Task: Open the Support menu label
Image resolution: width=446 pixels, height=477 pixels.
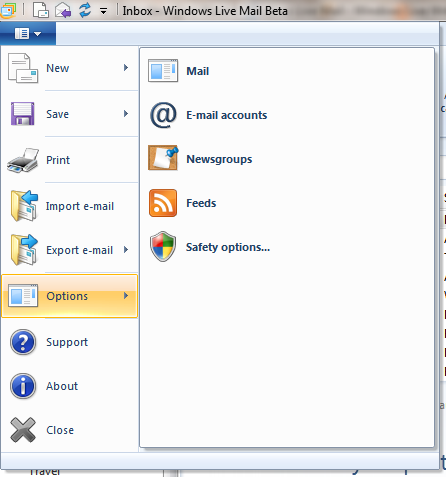Action: [x=67, y=342]
